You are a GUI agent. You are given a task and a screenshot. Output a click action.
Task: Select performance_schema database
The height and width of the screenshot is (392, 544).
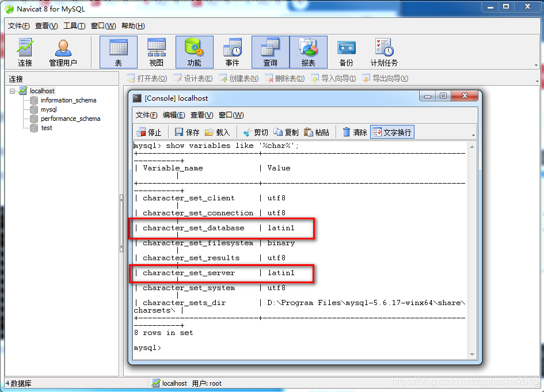pos(70,119)
